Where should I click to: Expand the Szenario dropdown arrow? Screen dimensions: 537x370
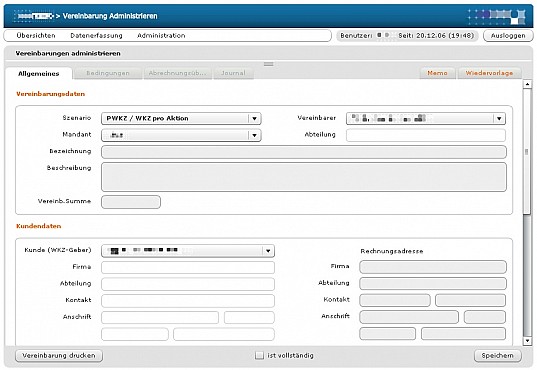pyautogui.click(x=254, y=119)
